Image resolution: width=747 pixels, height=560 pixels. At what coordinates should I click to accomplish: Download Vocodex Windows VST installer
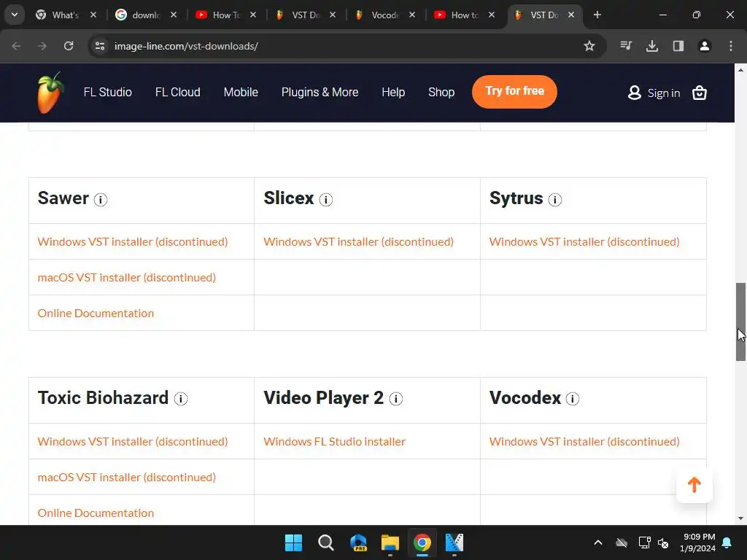(584, 441)
